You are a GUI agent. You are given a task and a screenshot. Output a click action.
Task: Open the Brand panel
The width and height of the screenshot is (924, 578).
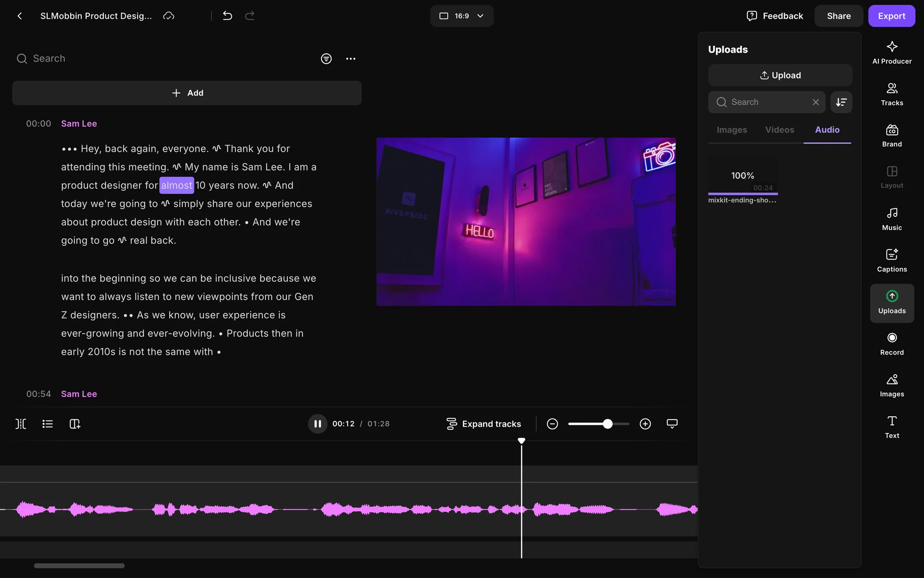tap(892, 136)
